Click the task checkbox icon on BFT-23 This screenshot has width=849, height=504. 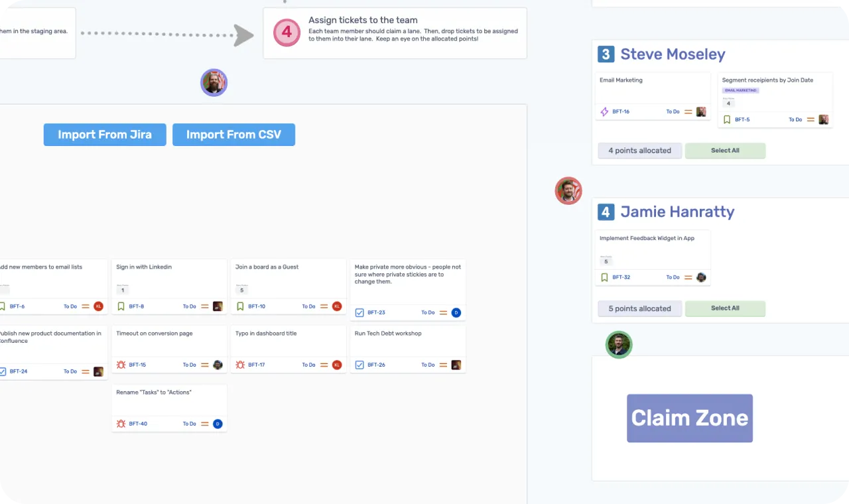point(359,312)
